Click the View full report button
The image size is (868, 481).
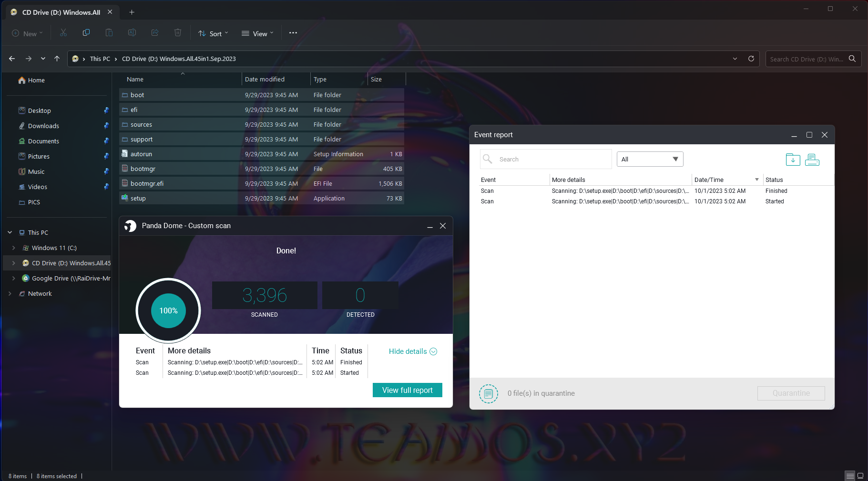[x=408, y=390]
